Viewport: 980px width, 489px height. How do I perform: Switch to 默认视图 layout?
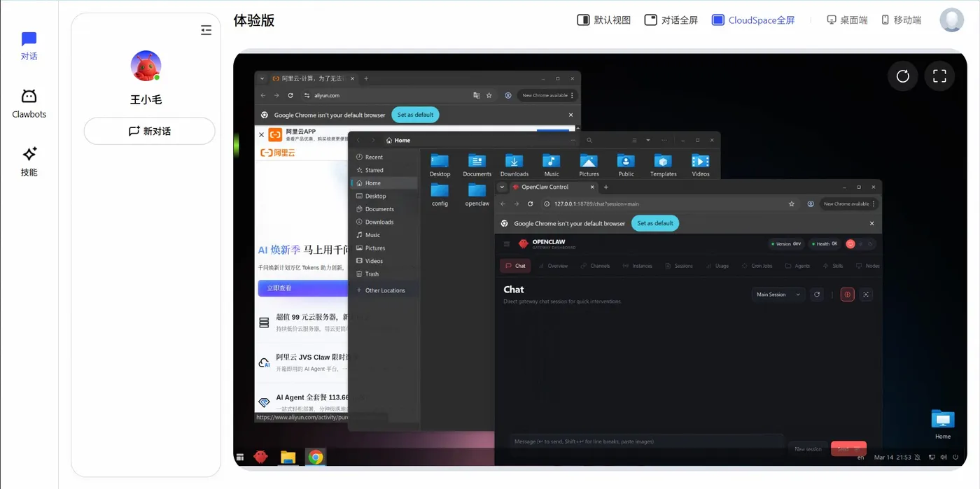[x=603, y=20]
